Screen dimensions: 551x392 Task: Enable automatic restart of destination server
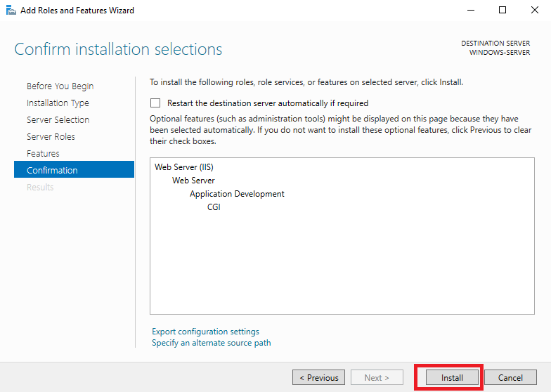tap(155, 103)
